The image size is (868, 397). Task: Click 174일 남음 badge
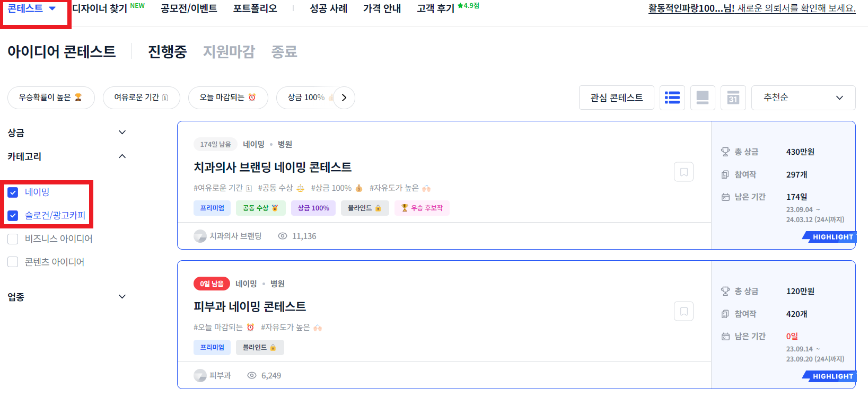tap(215, 144)
